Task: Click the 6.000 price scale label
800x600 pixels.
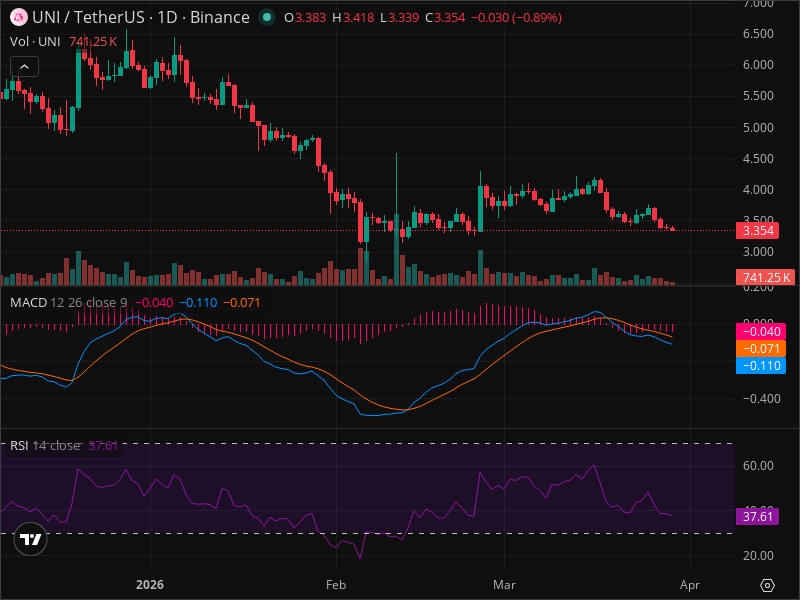Action: coord(758,65)
